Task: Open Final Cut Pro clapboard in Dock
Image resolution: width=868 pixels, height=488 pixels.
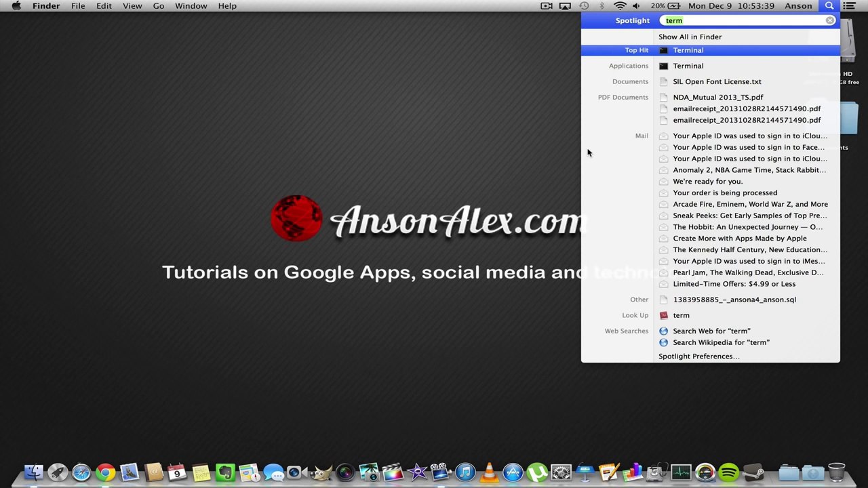Action: [x=393, y=472]
